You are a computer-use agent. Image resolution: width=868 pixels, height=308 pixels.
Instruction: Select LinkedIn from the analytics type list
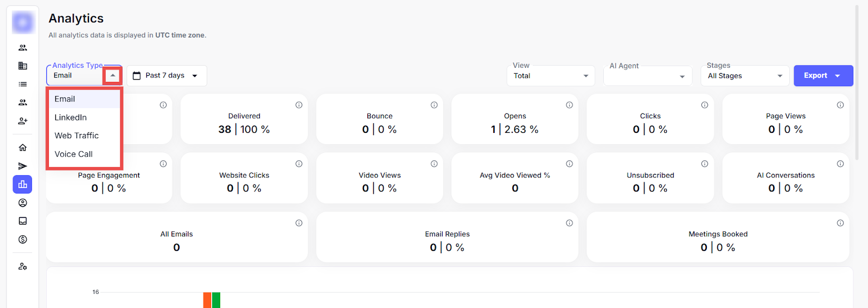pyautogui.click(x=71, y=118)
